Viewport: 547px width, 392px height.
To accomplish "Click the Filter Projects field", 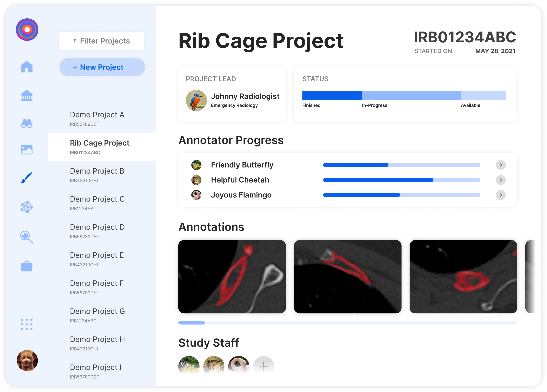I will point(102,41).
